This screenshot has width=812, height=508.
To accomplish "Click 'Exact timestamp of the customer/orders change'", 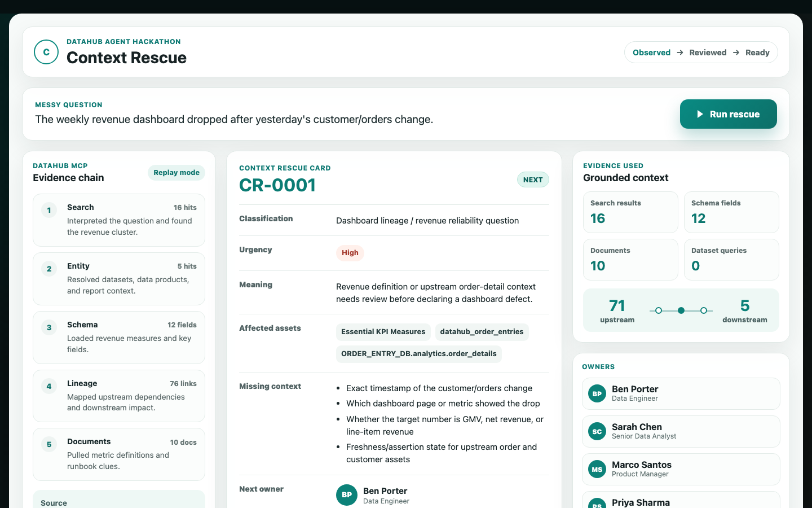I will point(439,388).
